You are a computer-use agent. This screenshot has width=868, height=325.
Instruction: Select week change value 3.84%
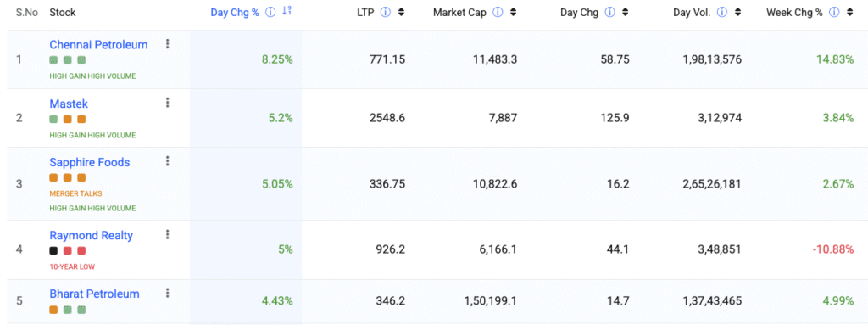pos(838,118)
